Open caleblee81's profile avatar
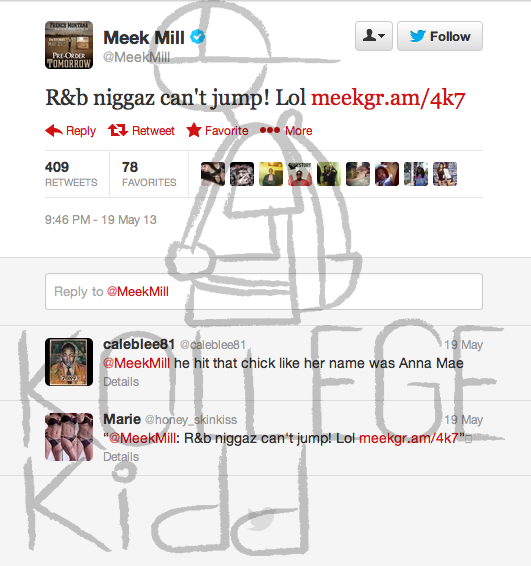This screenshot has height=566, width=531. tap(69, 362)
